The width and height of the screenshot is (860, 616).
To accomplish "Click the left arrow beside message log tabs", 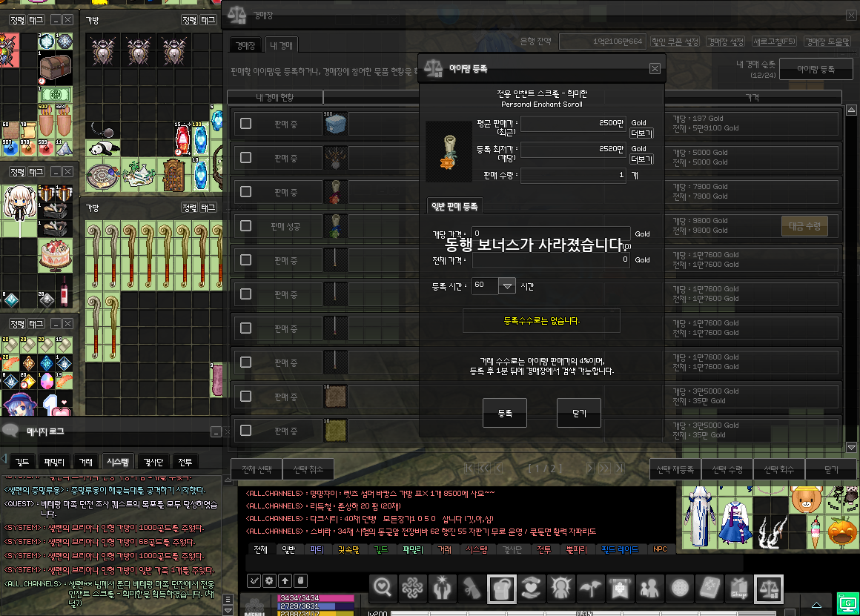I will click(x=4, y=457).
